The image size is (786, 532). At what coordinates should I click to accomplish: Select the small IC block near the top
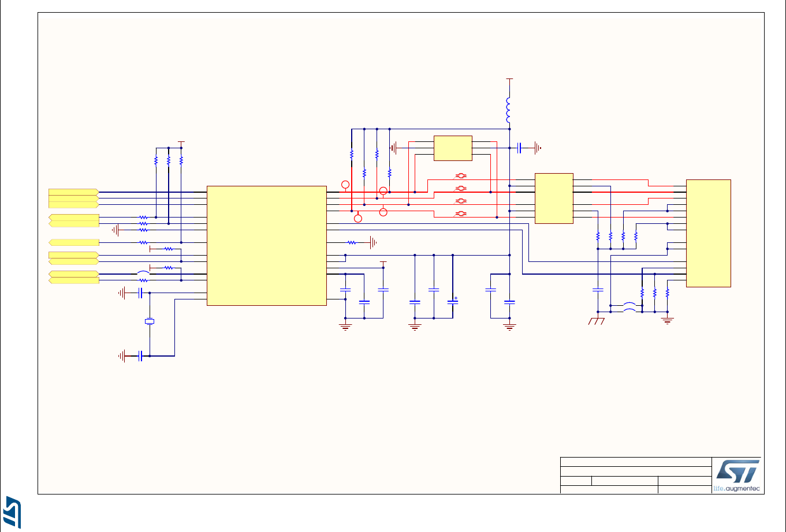(x=453, y=148)
